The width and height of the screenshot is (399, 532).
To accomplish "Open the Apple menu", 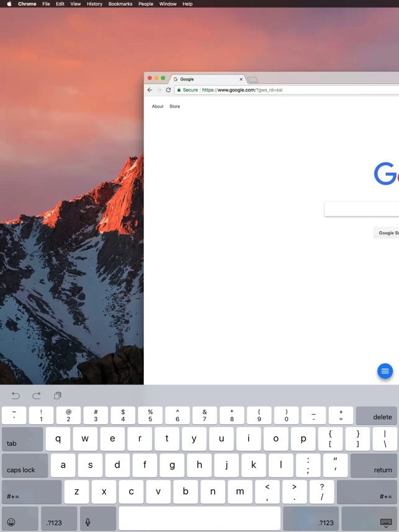I will 9,4.
